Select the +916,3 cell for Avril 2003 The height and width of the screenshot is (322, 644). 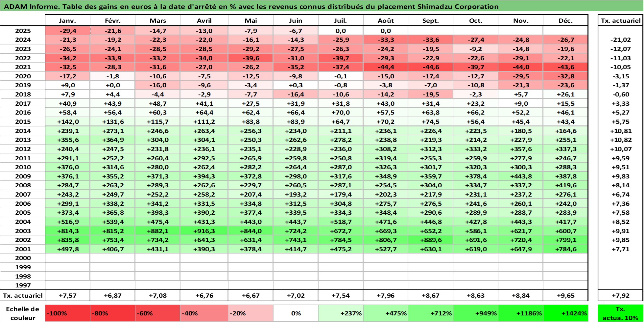pyautogui.click(x=204, y=231)
